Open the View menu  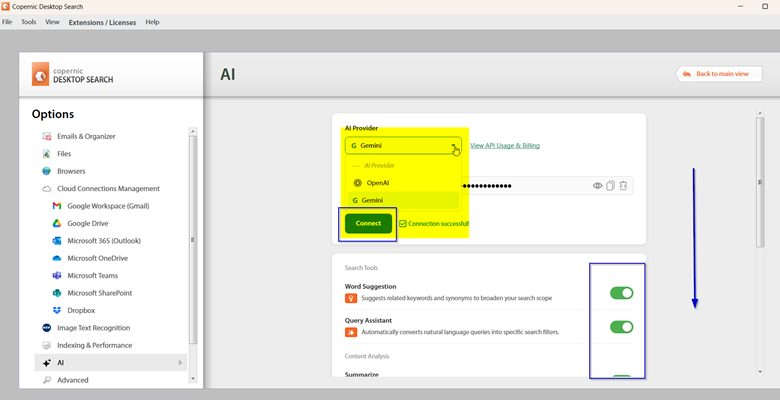point(52,22)
